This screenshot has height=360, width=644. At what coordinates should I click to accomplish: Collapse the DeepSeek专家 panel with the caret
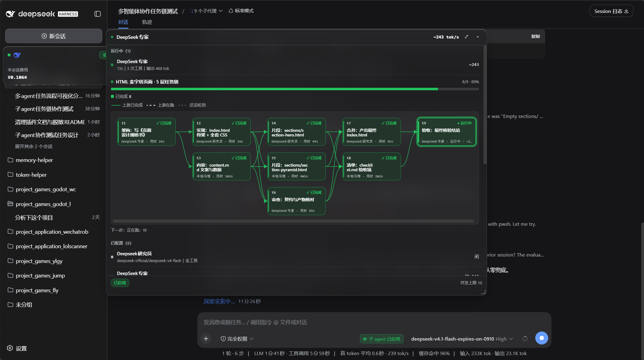tap(478, 37)
